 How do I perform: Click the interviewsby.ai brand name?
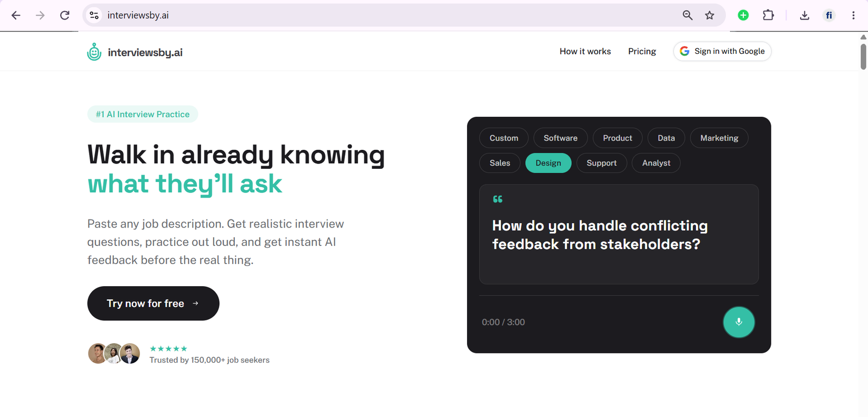145,53
